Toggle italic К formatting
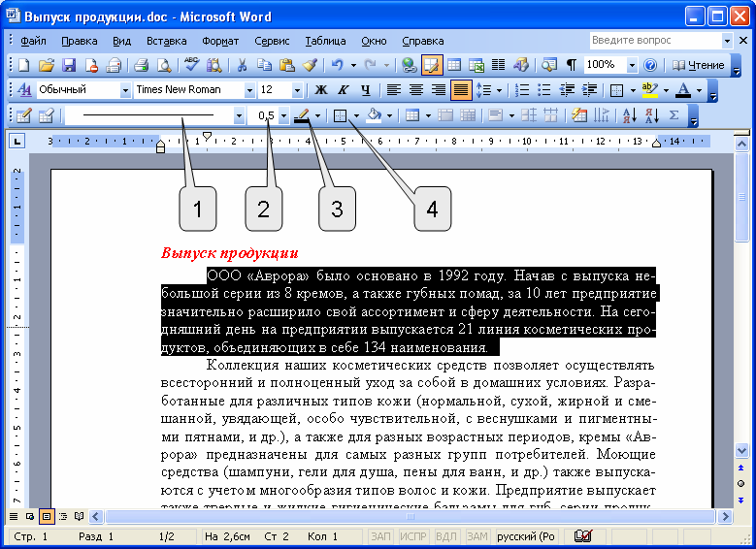 pyautogui.click(x=343, y=89)
